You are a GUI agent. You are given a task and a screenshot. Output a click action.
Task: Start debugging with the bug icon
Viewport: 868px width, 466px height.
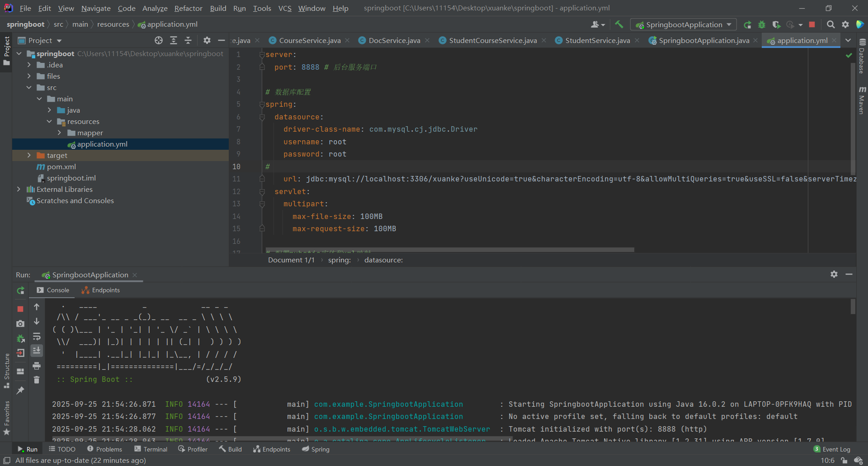(x=762, y=24)
